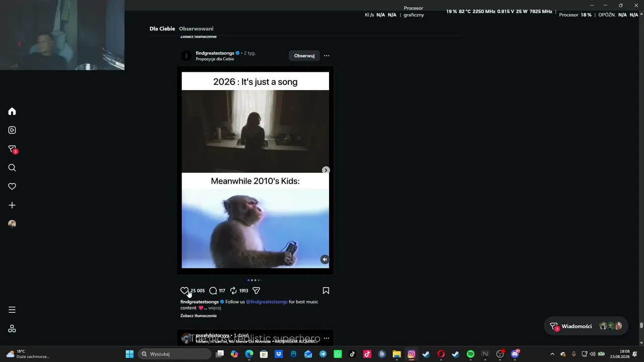
Task: Go to Instagram Home in the sidebar
Action: (x=12, y=111)
